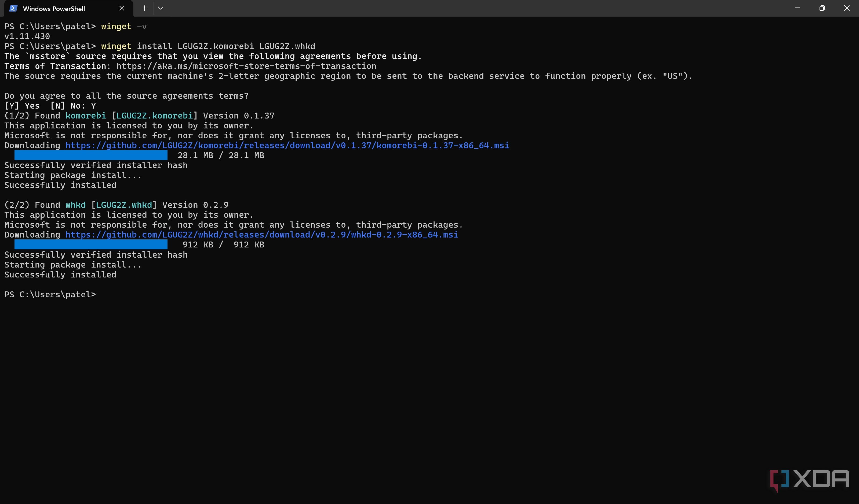The height and width of the screenshot is (504, 859).
Task: Click the final PS C:\Users\patel> prompt line
Action: pyautogui.click(x=50, y=295)
